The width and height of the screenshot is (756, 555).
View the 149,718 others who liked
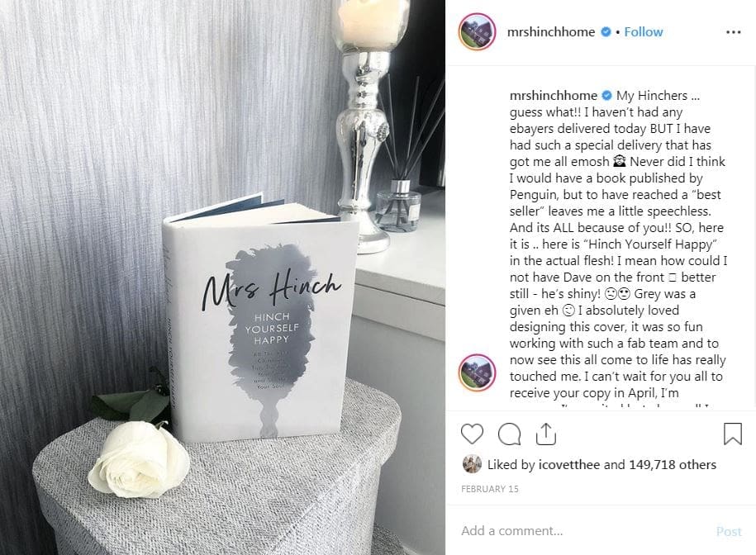[x=673, y=464]
